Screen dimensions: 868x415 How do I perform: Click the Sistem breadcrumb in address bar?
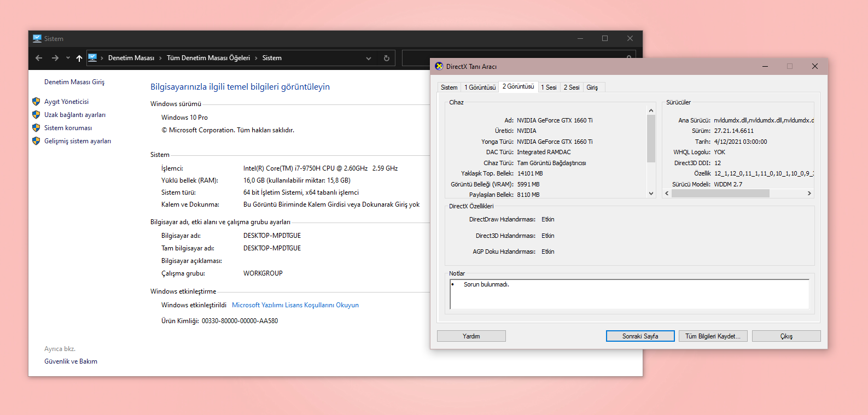pos(272,58)
